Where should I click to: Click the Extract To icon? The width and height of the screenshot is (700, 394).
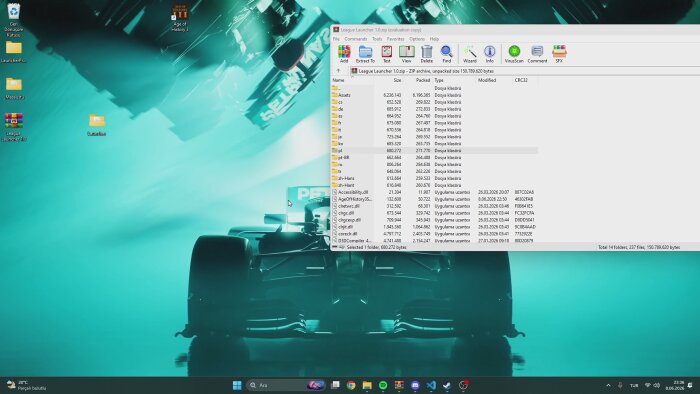point(365,54)
